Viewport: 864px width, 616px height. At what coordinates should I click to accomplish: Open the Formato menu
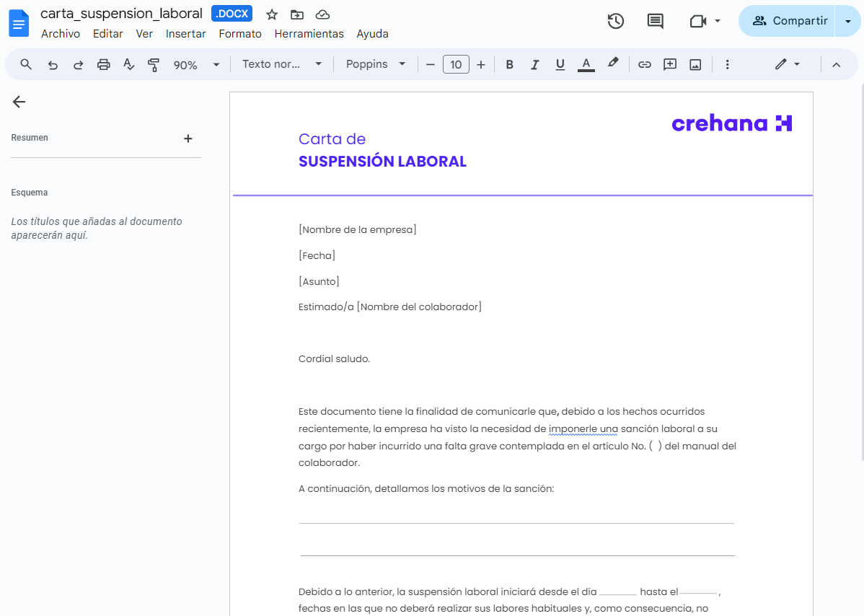(x=240, y=33)
